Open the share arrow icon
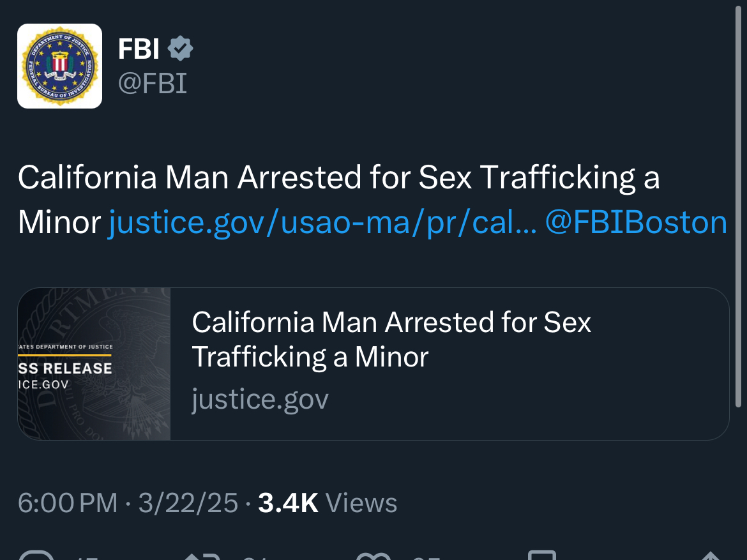This screenshot has height=560, width=747. click(711, 556)
